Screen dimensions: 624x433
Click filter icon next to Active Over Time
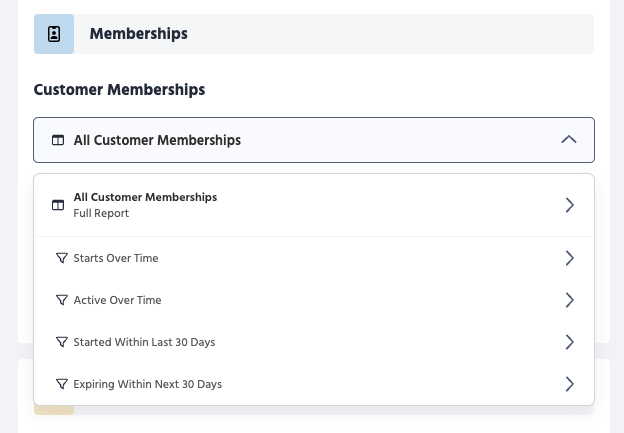coord(62,300)
